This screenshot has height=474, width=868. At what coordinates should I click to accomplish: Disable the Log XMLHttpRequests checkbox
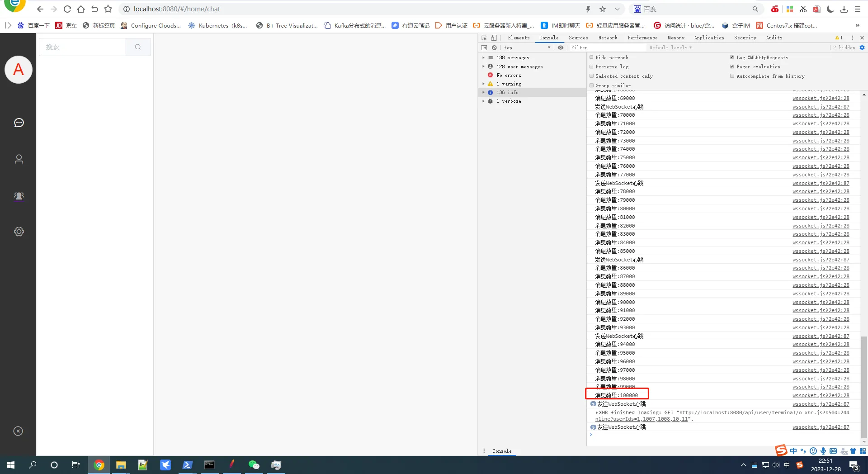732,57
